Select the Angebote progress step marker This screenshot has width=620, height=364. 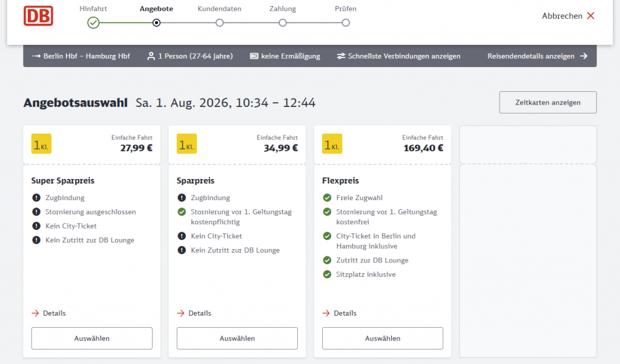click(157, 23)
